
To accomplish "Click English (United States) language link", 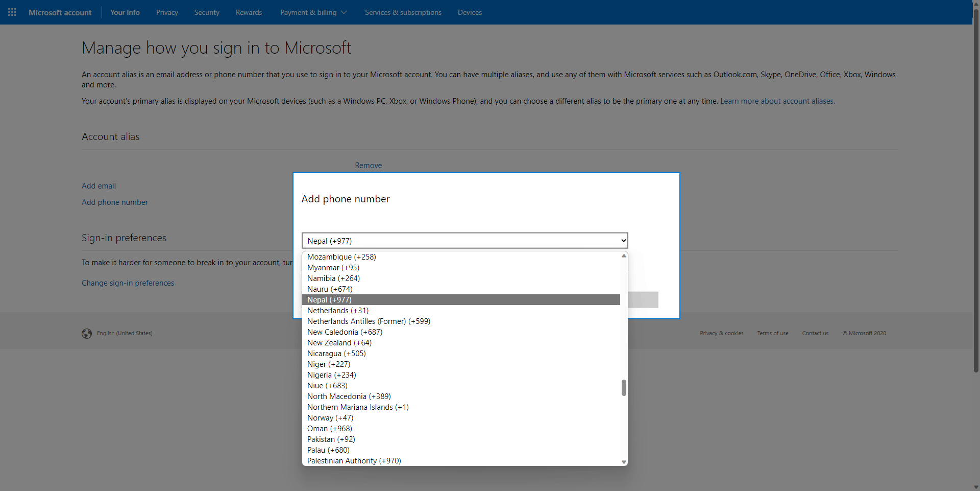I will (125, 333).
